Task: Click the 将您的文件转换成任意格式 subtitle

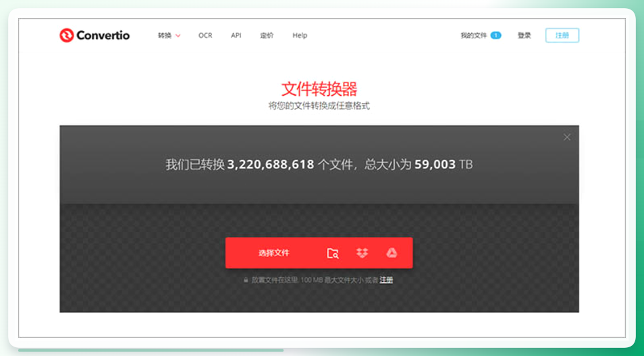Action: (x=319, y=107)
